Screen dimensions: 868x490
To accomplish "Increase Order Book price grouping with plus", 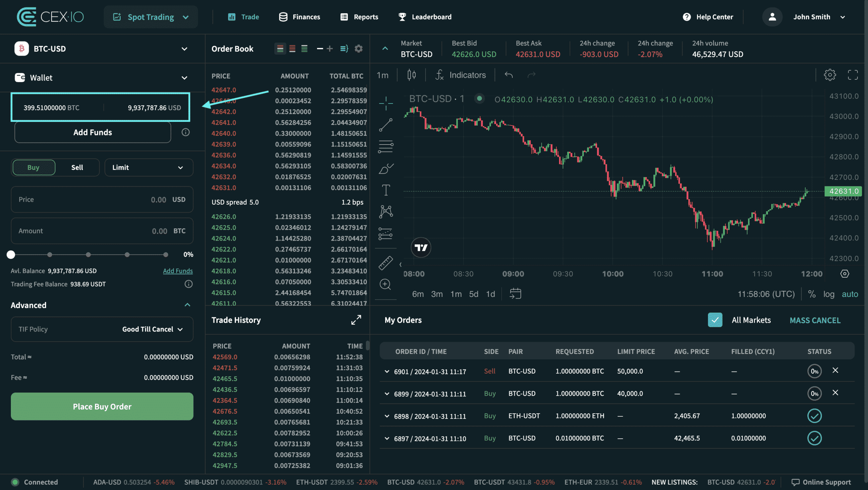I will pyautogui.click(x=330, y=49).
